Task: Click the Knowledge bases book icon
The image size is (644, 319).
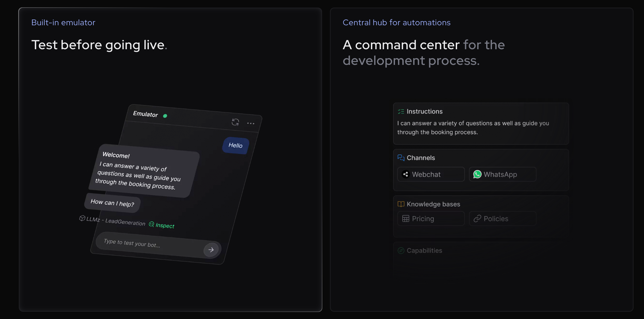Action: [401, 204]
